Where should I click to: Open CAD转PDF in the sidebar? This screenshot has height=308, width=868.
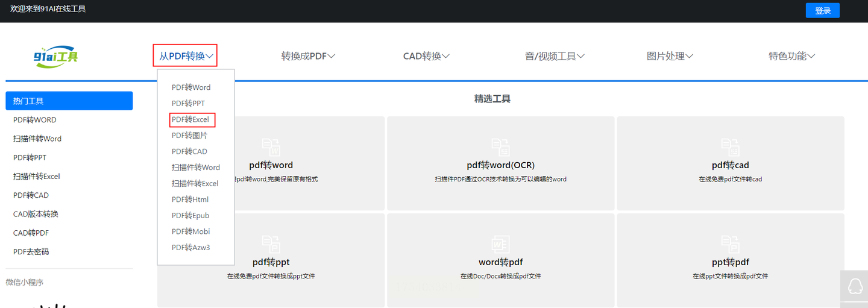click(31, 233)
